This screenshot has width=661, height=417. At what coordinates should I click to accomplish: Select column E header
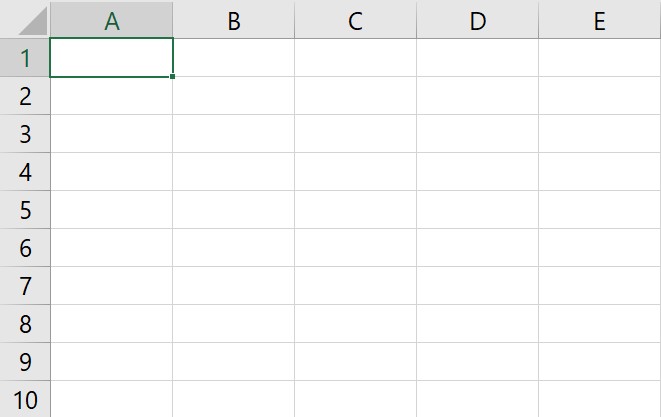pos(599,19)
